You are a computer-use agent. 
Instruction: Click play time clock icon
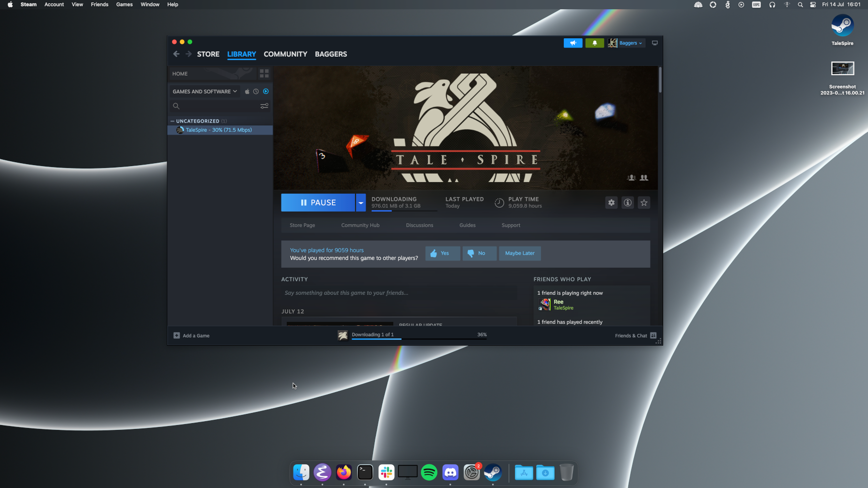point(499,203)
